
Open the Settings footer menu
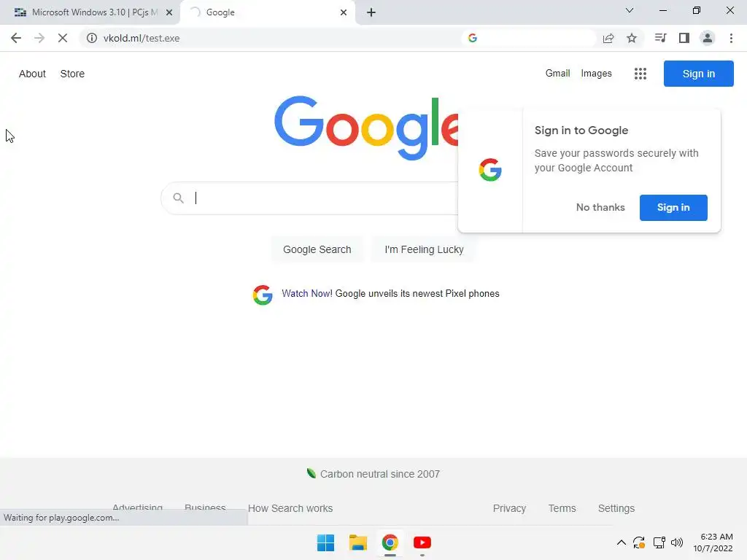pyautogui.click(x=616, y=508)
